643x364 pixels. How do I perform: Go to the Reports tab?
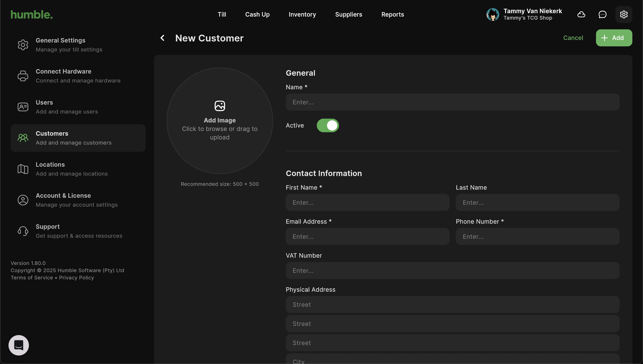(x=392, y=14)
